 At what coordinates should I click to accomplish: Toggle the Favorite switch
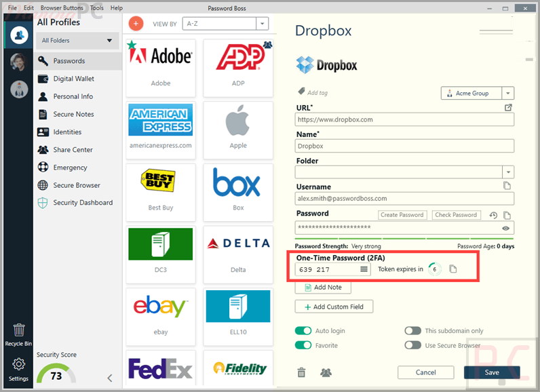tap(303, 345)
